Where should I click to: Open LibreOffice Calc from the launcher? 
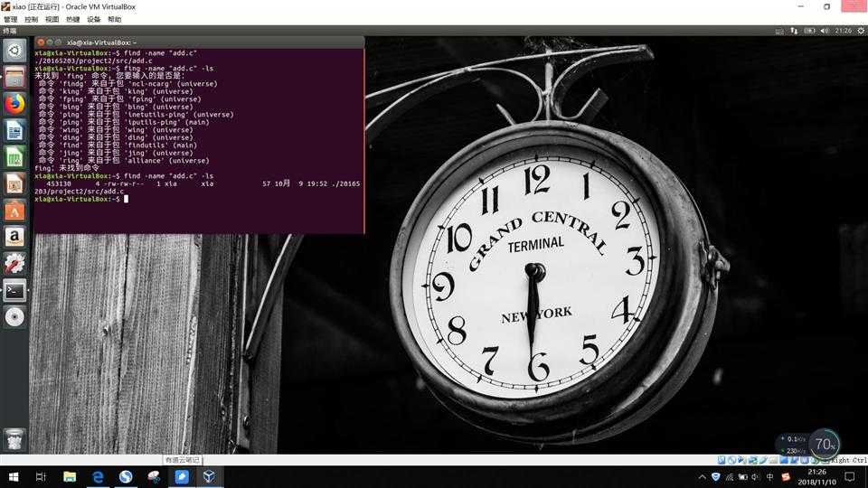click(14, 157)
